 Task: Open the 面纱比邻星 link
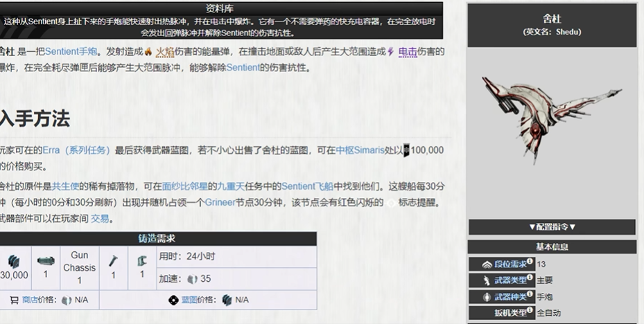click(x=185, y=186)
